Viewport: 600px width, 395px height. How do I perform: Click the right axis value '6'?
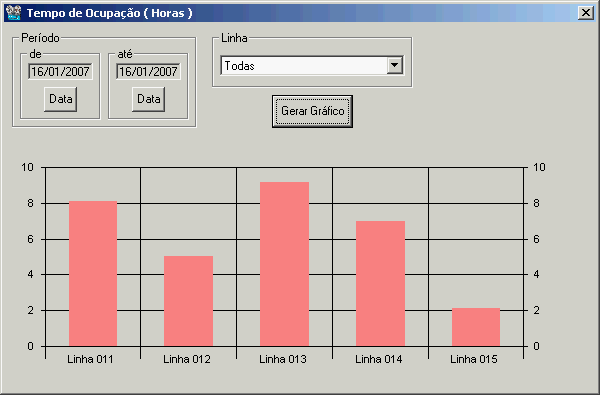tap(536, 239)
